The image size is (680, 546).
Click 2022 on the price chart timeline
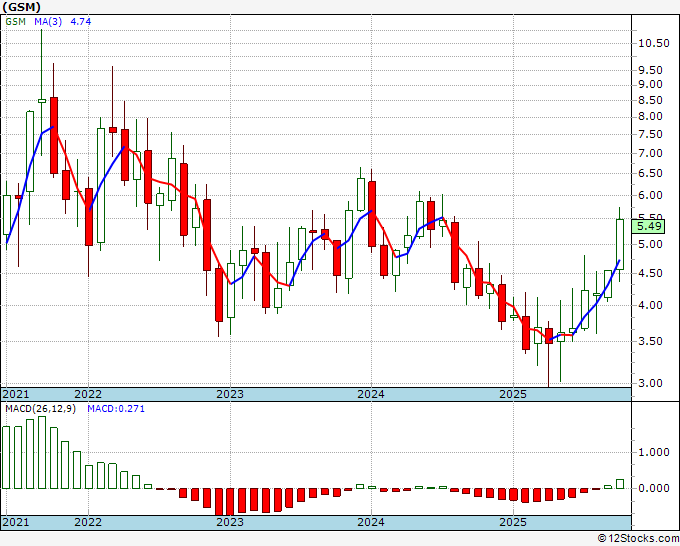[88, 394]
